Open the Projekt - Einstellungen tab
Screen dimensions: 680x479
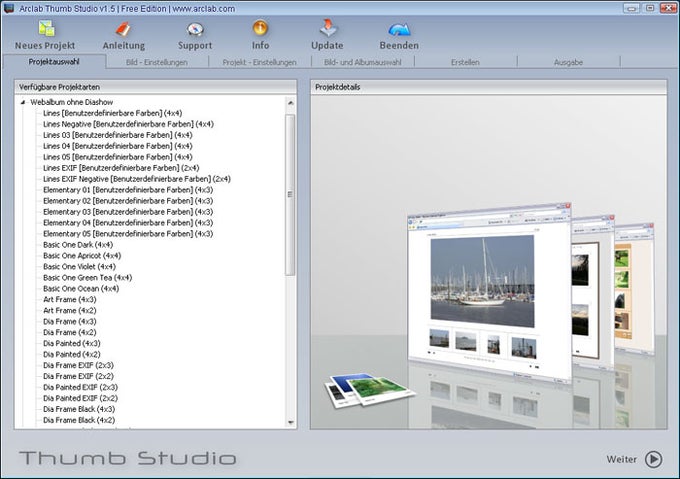tap(260, 62)
